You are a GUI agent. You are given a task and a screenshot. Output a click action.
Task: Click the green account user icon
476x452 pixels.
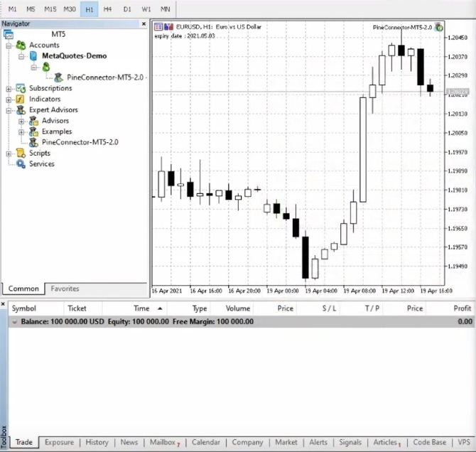(x=46, y=67)
